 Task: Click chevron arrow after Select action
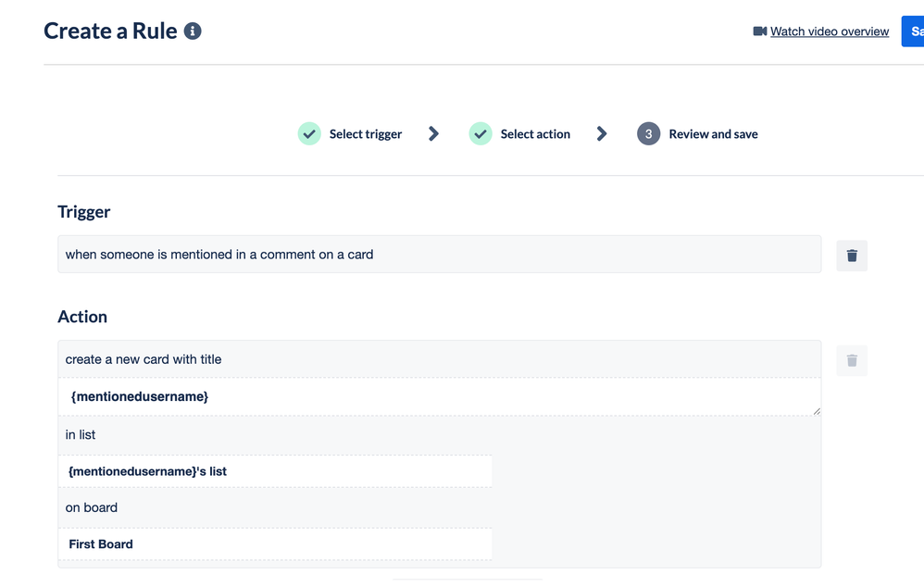coord(602,133)
